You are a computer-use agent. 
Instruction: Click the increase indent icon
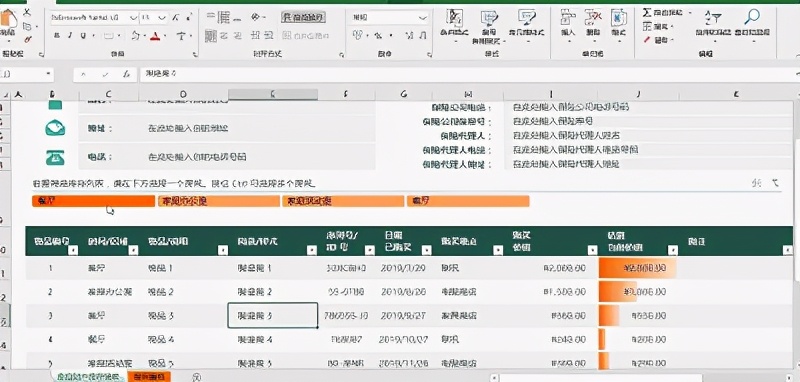pos(270,36)
